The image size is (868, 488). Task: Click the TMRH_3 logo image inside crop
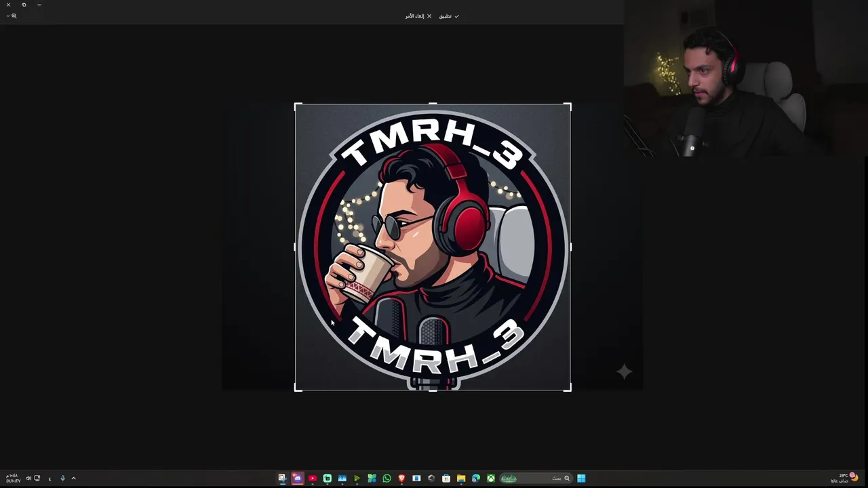click(433, 247)
